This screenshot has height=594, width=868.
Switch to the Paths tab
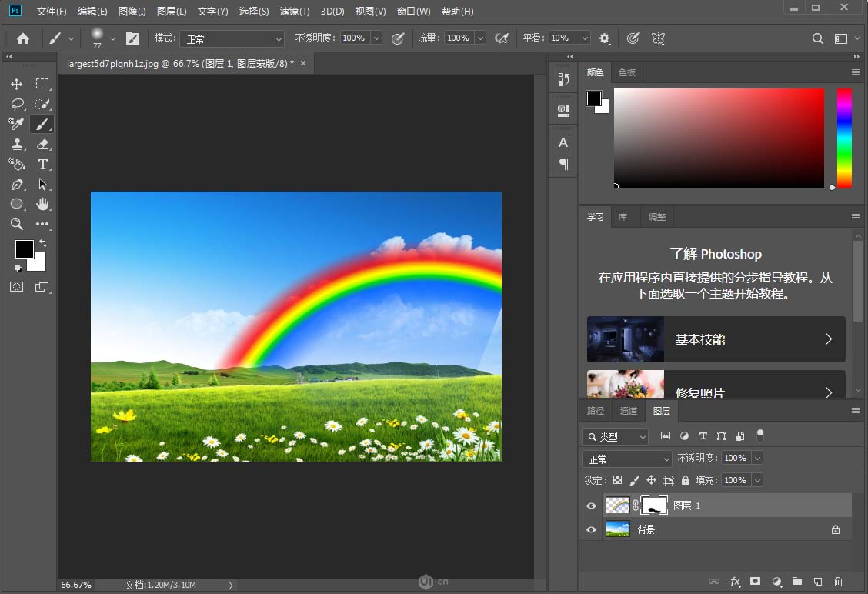596,411
